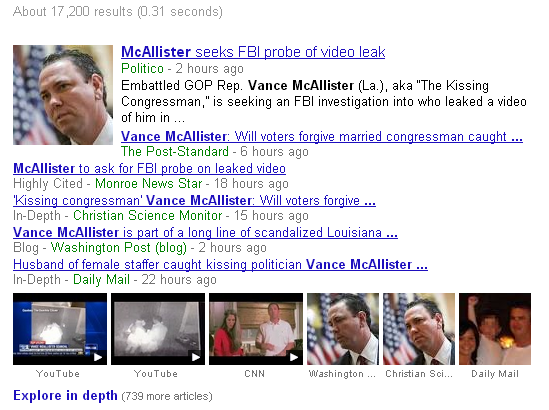The image size is (549, 410).
Task: Open the Christian Science Monitor image thumbnail
Action: (x=419, y=329)
